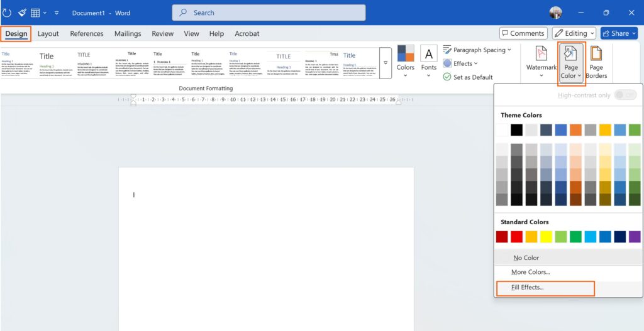644x331 pixels.
Task: Click the ruler's right indent marker
Action: coord(398,102)
